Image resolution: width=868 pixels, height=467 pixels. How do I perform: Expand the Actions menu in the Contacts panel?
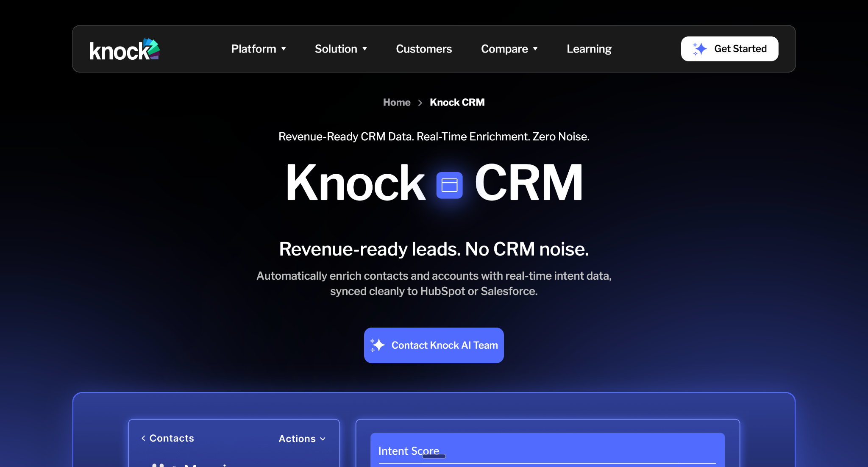click(x=302, y=439)
